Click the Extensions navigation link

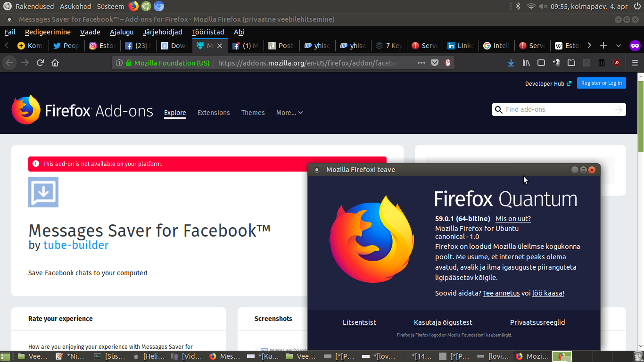214,113
